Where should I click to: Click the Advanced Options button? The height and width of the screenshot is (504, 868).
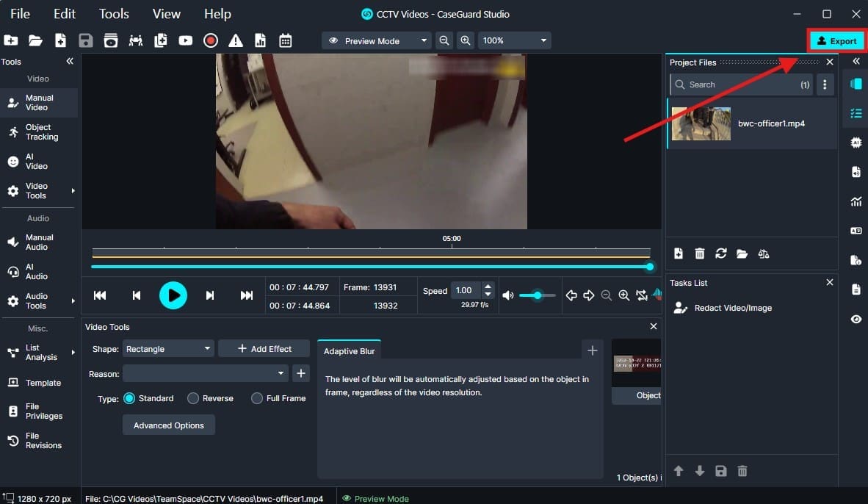(x=168, y=425)
